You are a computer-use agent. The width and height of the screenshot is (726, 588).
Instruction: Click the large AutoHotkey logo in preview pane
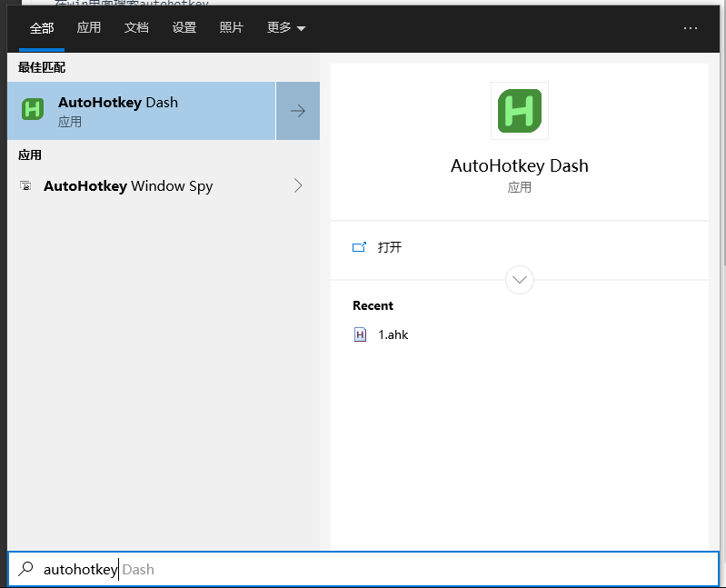point(520,111)
